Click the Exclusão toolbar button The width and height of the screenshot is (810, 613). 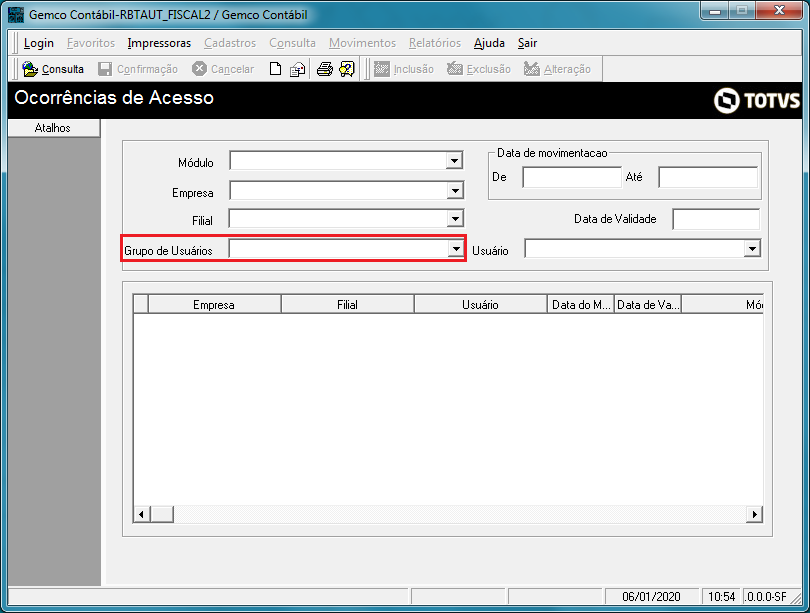478,69
